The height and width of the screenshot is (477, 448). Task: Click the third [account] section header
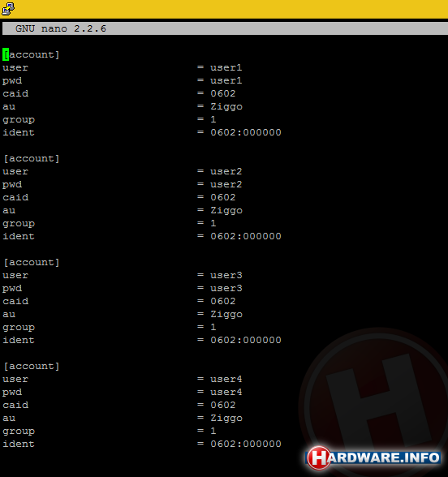(x=32, y=262)
